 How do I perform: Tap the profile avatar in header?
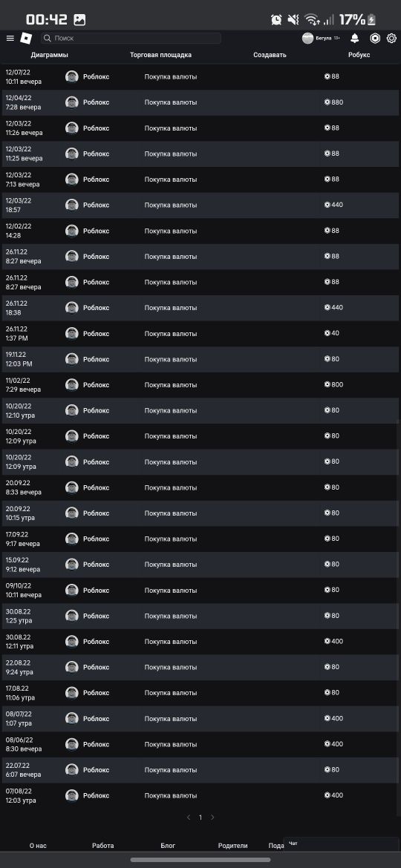coord(308,38)
